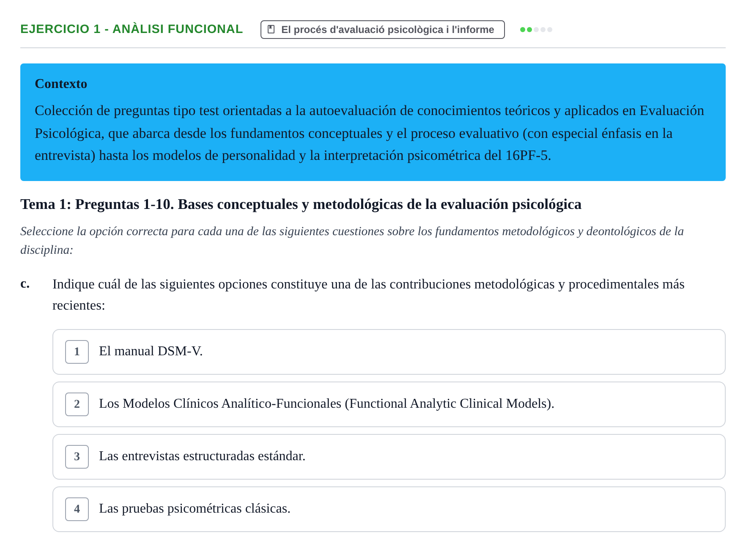Screen dimensions: 746x560
Task: Select option 1 El manual DSM-V
Action: (389, 352)
